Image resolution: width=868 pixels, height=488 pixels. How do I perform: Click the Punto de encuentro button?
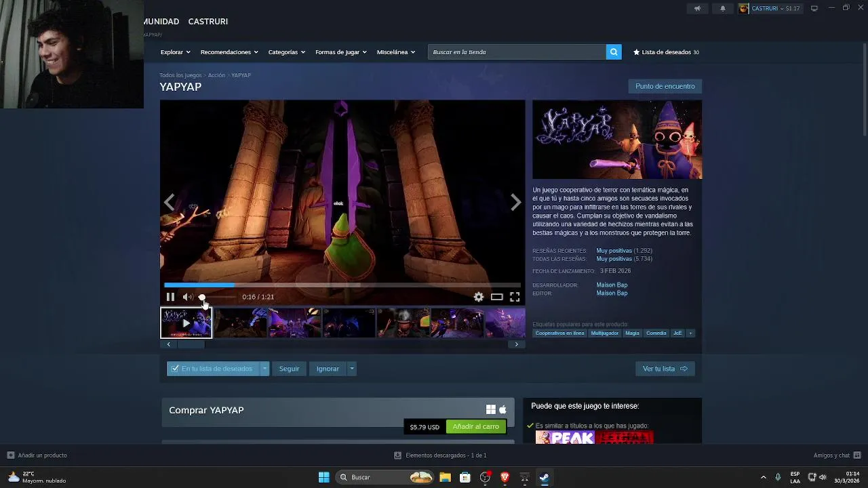point(665,86)
